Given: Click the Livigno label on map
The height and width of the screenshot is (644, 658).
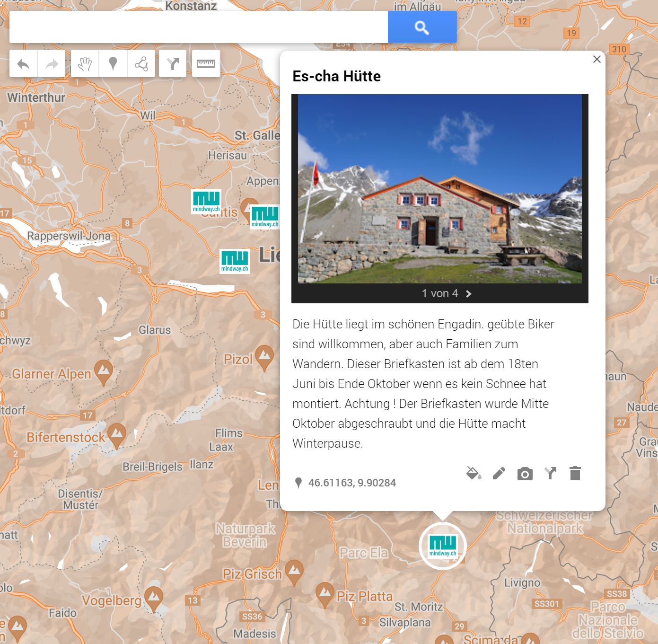Looking at the screenshot, I should pyautogui.click(x=522, y=583).
